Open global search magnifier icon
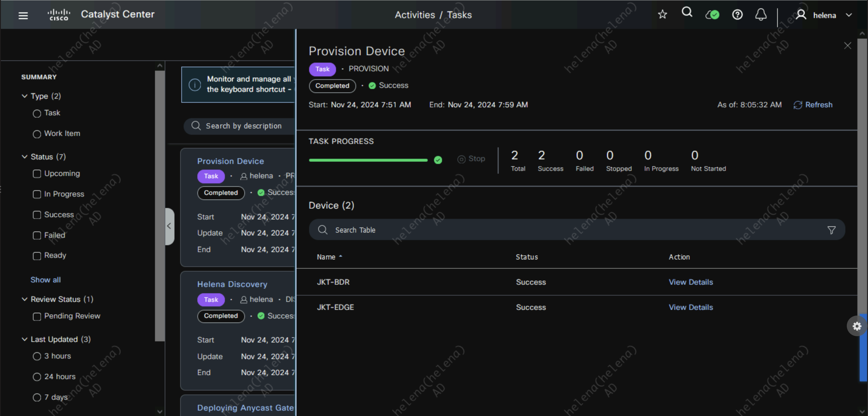The image size is (868, 416). tap(687, 13)
